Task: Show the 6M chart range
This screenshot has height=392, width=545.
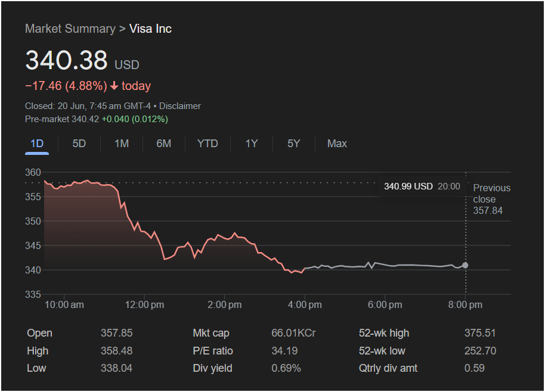Action: click(164, 144)
